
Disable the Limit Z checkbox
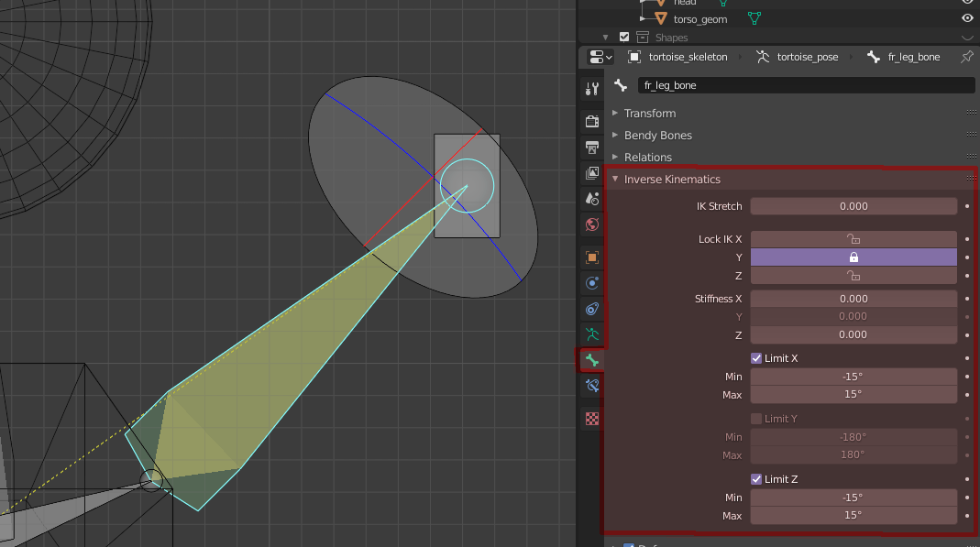tap(756, 479)
